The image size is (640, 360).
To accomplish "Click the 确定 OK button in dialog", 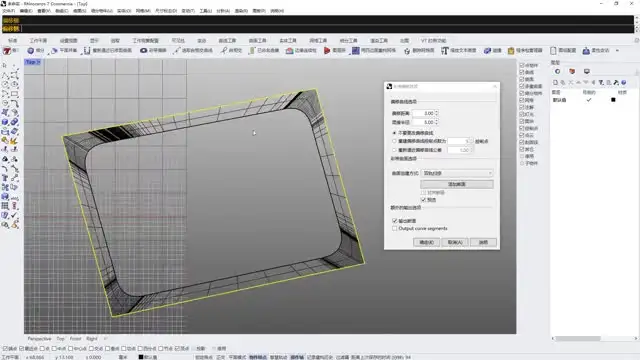I will point(426,242).
